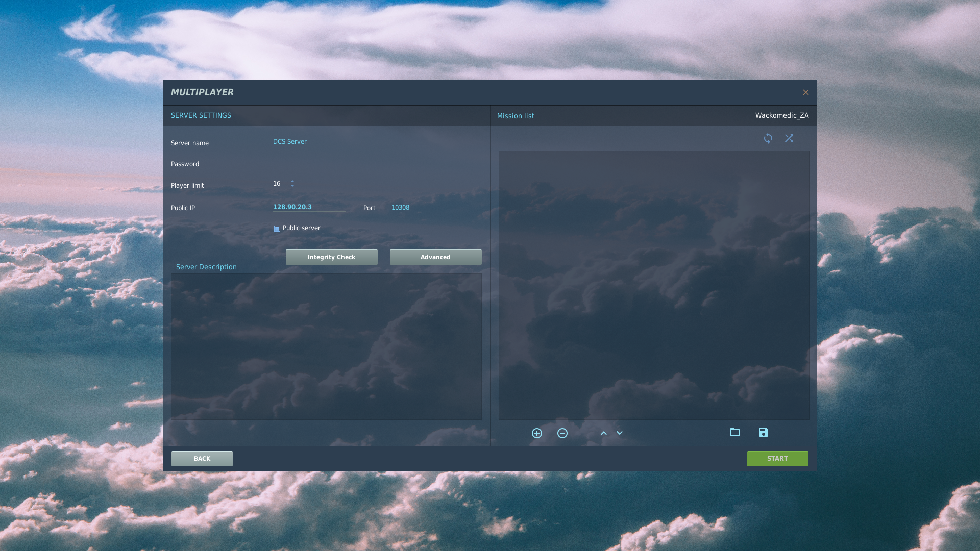Click the refresh mission list icon
The image size is (980, 551).
pyautogui.click(x=768, y=138)
